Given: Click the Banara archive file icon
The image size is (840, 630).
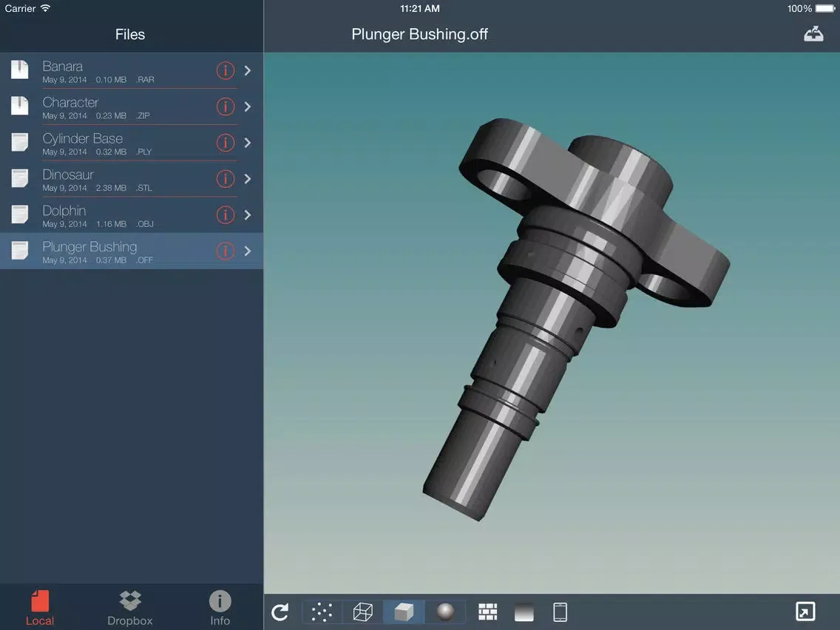Looking at the screenshot, I should click(x=20, y=70).
